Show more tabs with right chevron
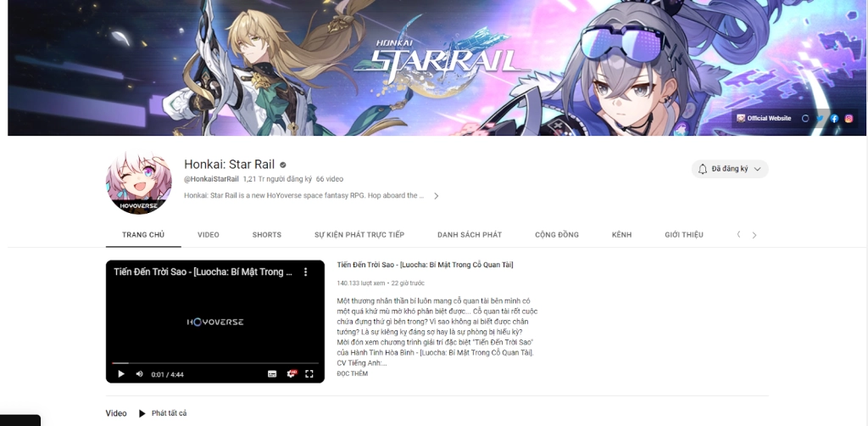868x426 pixels. coord(754,235)
